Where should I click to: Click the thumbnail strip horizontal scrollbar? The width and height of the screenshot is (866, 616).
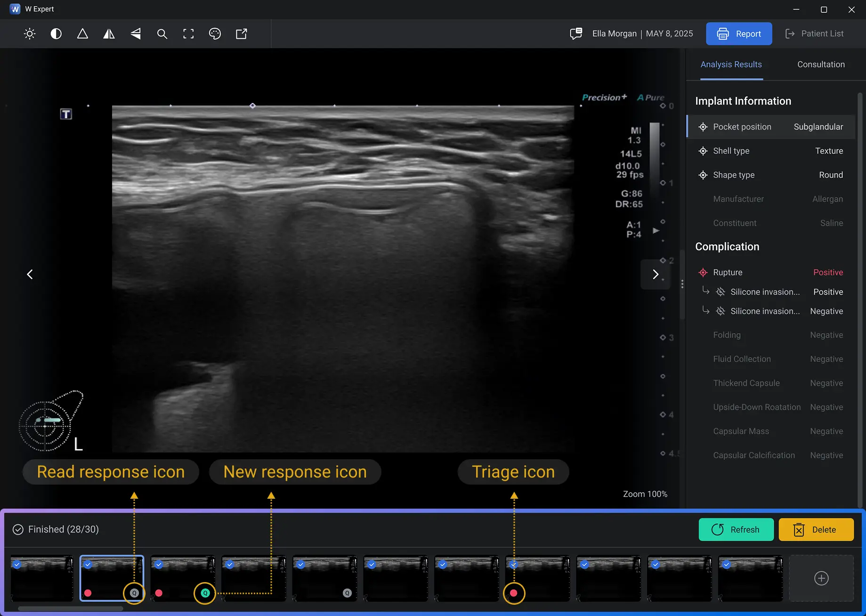pyautogui.click(x=71, y=608)
